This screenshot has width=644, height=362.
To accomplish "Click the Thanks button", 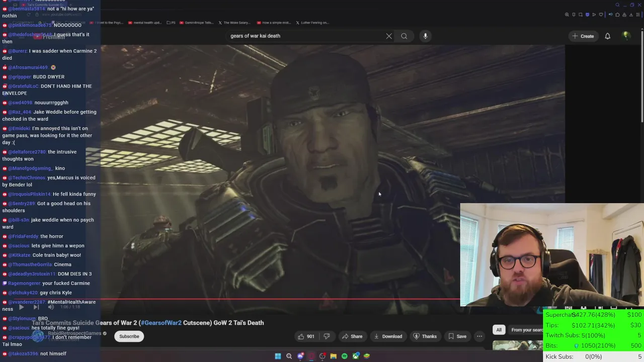I will coord(425,336).
